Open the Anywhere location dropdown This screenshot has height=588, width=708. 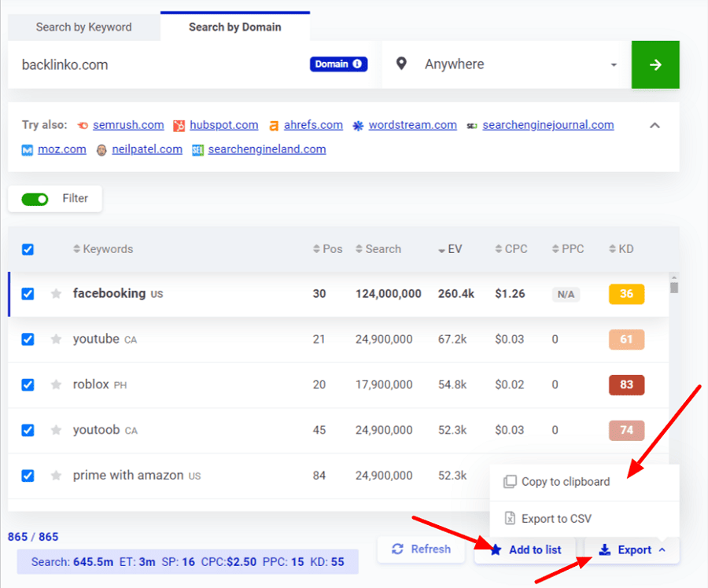click(x=506, y=64)
